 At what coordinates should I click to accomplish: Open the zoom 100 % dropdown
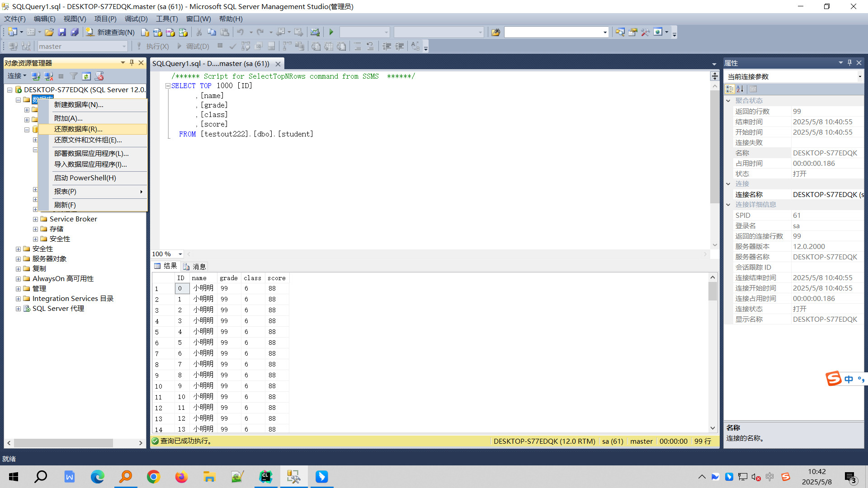[x=180, y=254]
